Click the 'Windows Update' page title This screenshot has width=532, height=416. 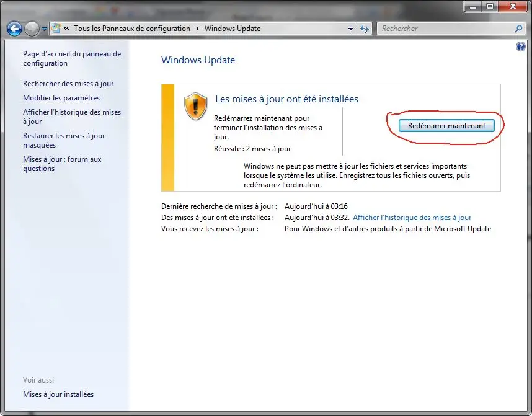(x=198, y=60)
